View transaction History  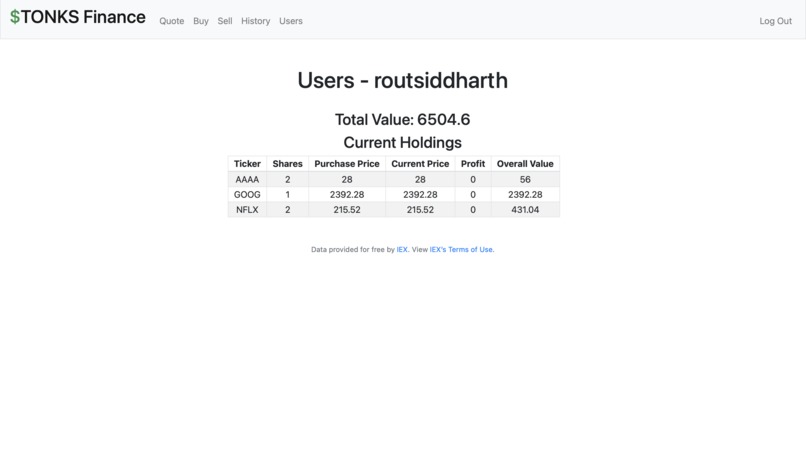tap(255, 21)
